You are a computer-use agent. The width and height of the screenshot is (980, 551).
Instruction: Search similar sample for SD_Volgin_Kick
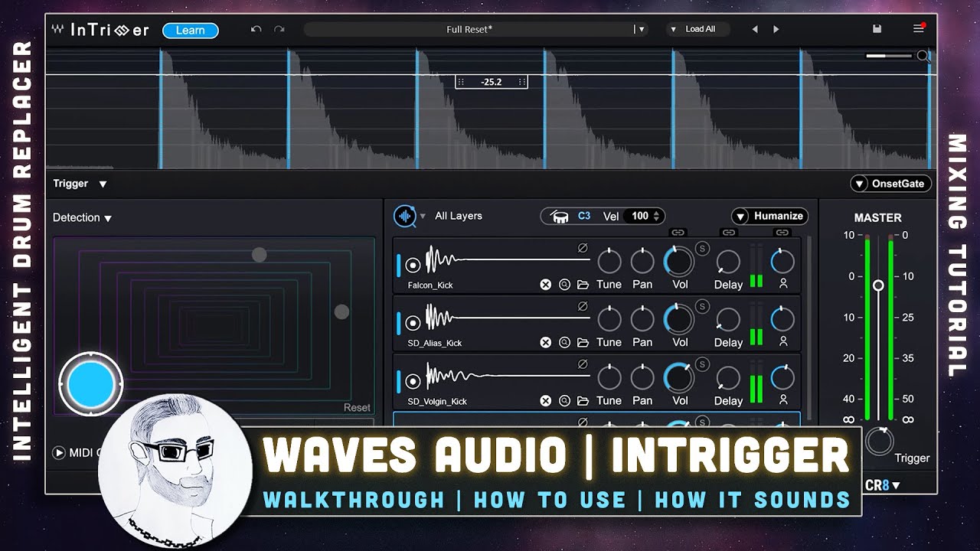[564, 401]
